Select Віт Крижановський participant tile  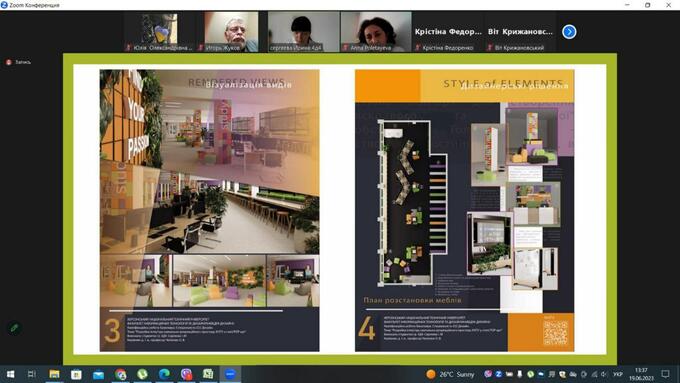520,32
